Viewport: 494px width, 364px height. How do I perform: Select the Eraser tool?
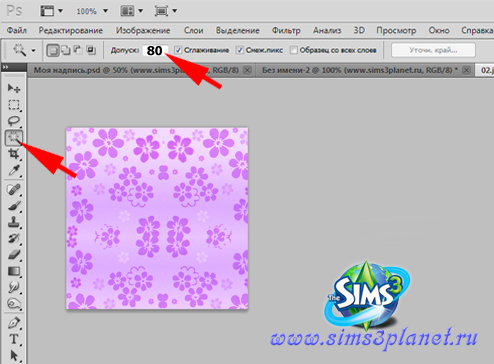coord(14,255)
